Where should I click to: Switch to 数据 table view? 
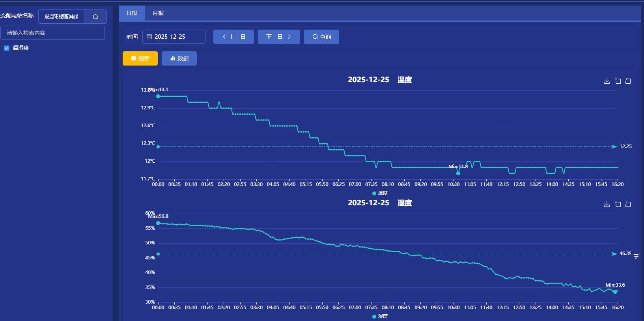pyautogui.click(x=179, y=58)
